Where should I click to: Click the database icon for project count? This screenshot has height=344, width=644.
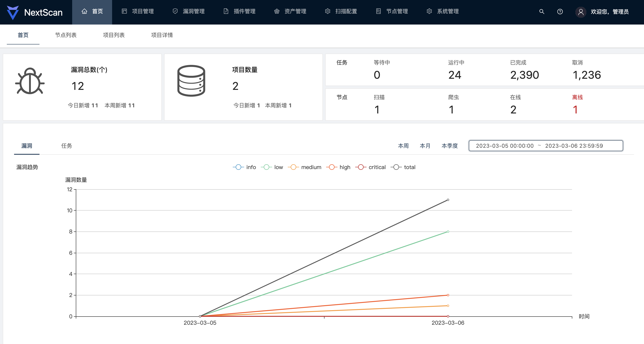(191, 81)
